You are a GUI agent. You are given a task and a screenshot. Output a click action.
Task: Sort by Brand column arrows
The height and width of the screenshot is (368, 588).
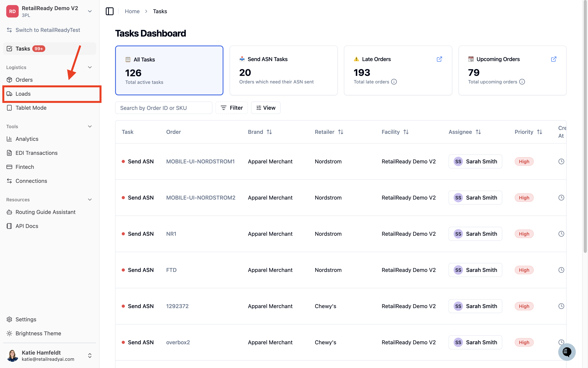click(269, 132)
